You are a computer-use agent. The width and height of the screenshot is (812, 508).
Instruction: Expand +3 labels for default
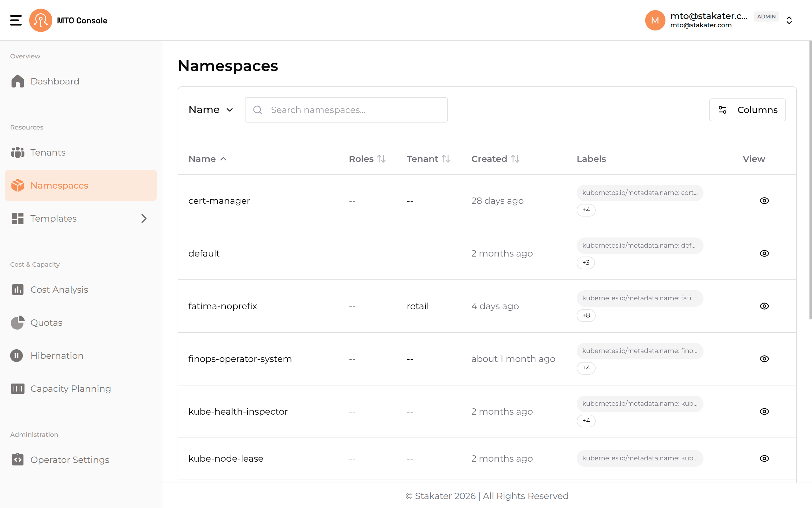coord(586,263)
